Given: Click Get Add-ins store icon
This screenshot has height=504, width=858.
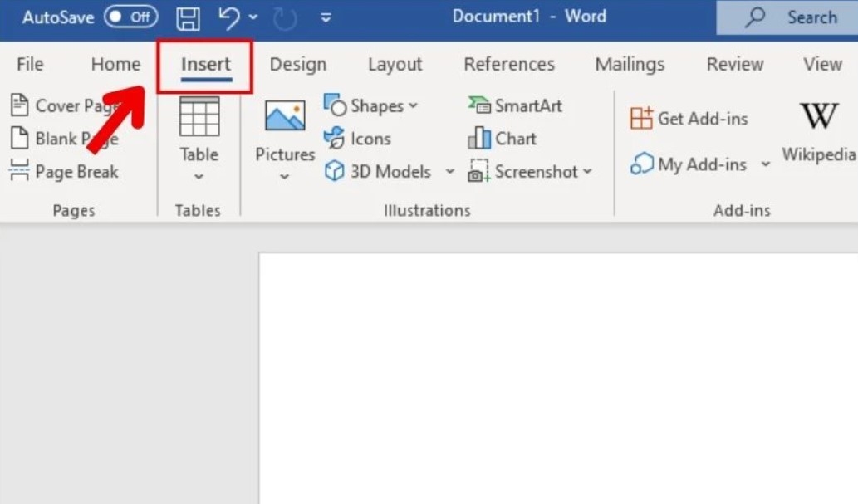Looking at the screenshot, I should tap(641, 118).
